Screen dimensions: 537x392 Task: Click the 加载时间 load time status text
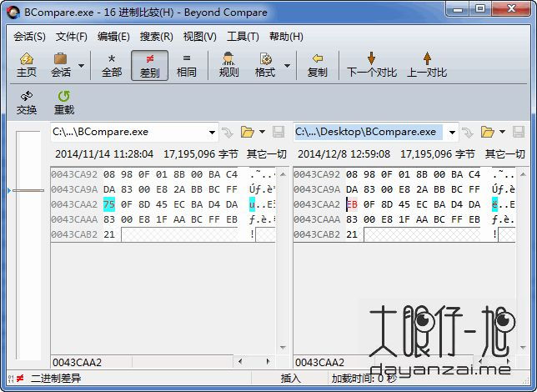[364, 379]
